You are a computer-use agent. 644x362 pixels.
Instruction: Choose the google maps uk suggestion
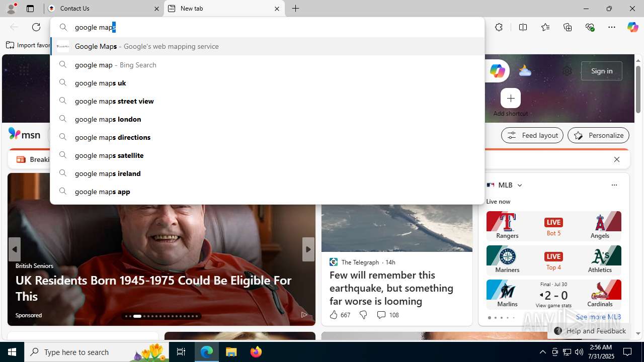267,83
